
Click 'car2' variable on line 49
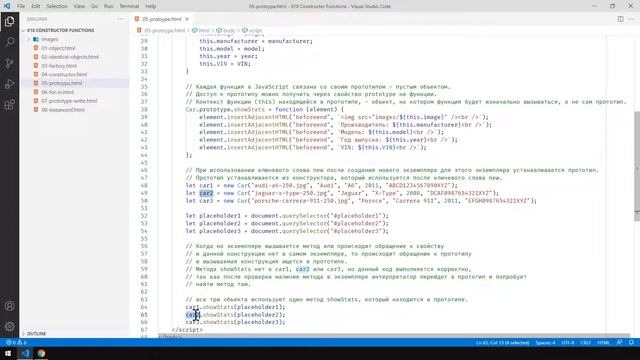tap(206, 193)
